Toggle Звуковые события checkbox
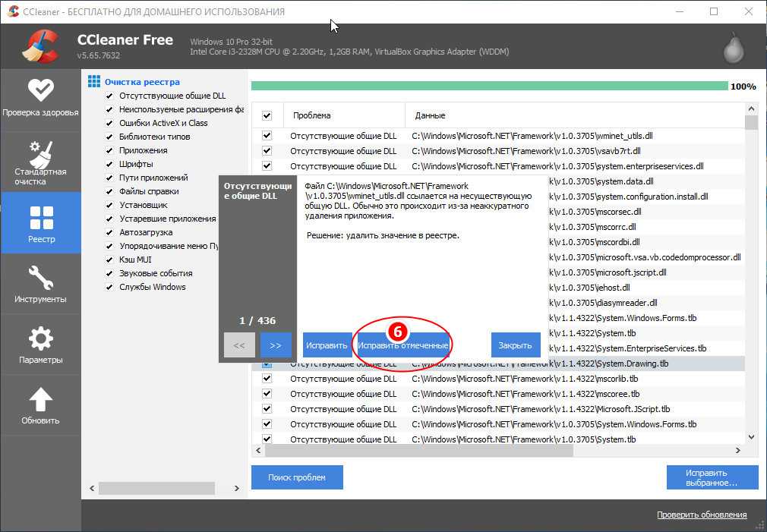Screen dimensions: 767x532 click(x=109, y=273)
